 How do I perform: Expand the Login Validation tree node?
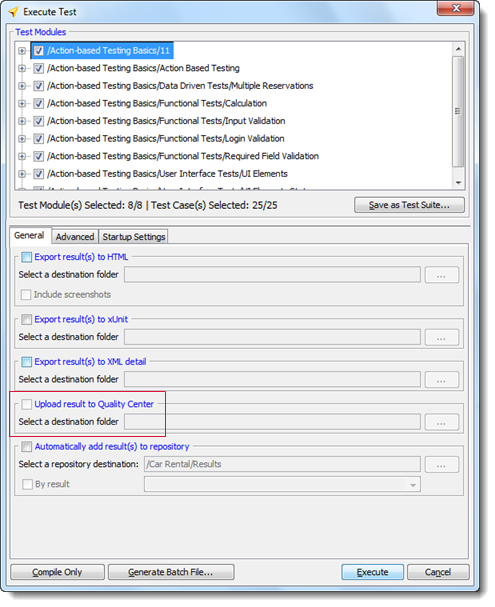coord(22,139)
